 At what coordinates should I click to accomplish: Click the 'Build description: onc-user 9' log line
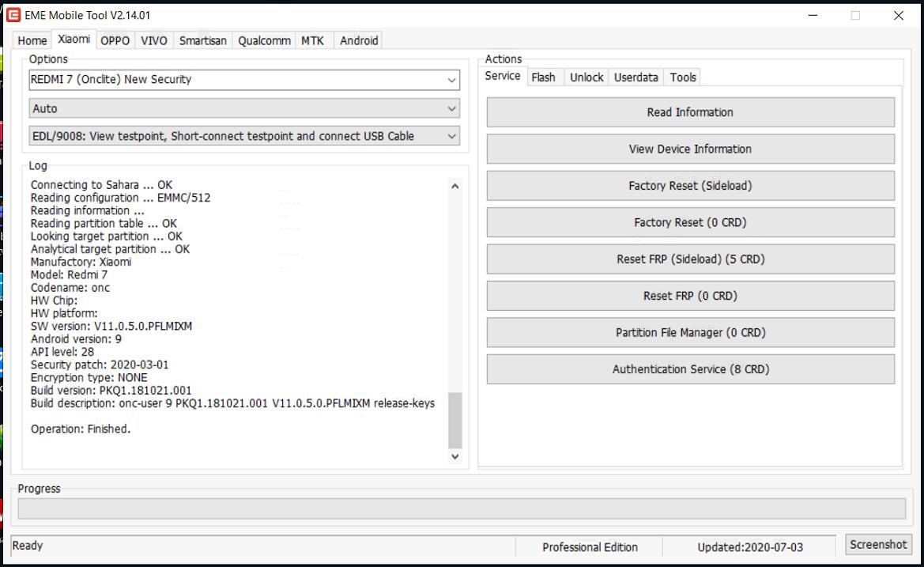tap(232, 404)
